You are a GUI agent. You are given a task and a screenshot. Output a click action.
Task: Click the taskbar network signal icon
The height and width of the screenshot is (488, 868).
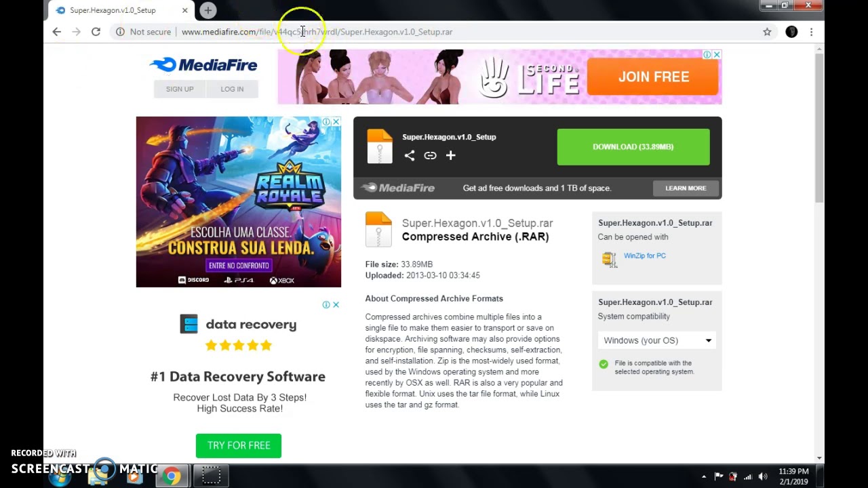click(x=748, y=476)
